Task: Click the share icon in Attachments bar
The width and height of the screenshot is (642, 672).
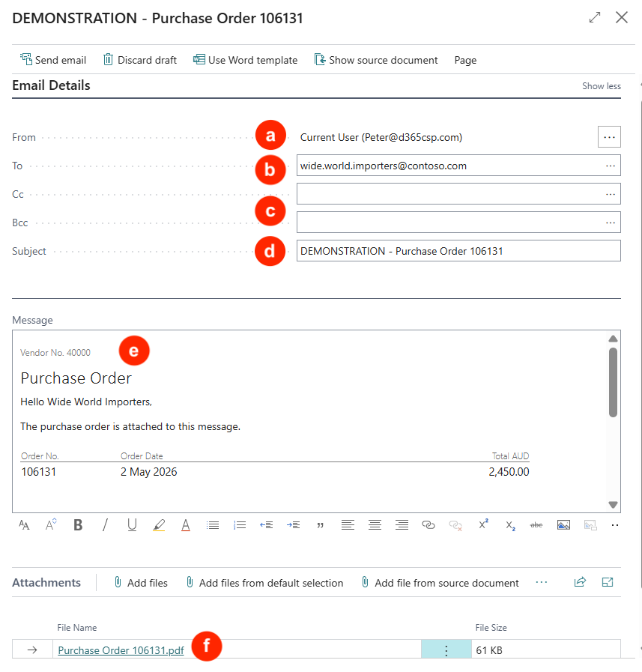Action: 580,582
